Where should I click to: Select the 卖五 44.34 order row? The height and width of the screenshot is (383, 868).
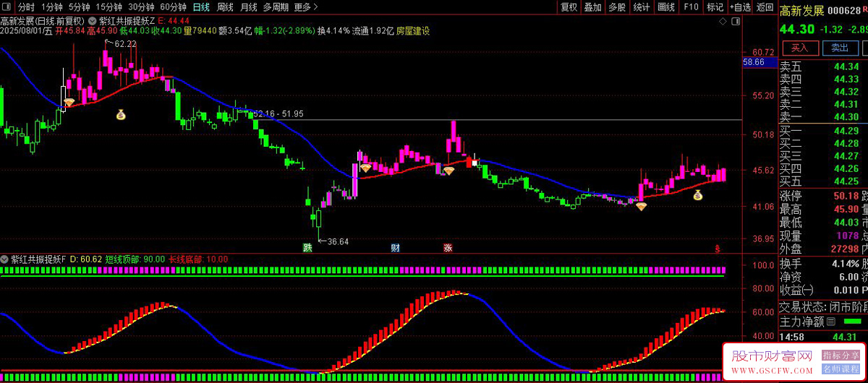coord(822,67)
